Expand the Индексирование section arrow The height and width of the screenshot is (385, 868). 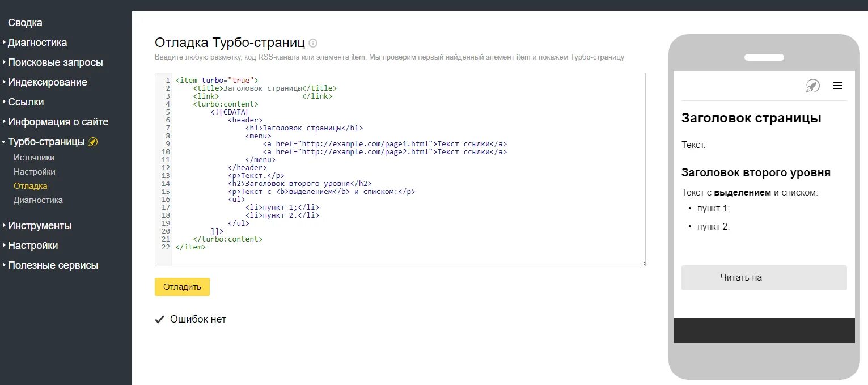pyautogui.click(x=4, y=82)
